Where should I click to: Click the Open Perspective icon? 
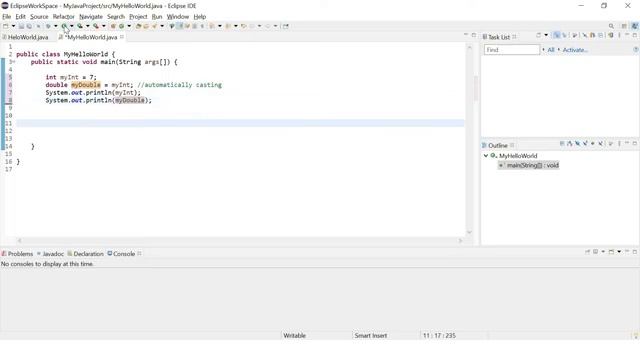click(624, 26)
